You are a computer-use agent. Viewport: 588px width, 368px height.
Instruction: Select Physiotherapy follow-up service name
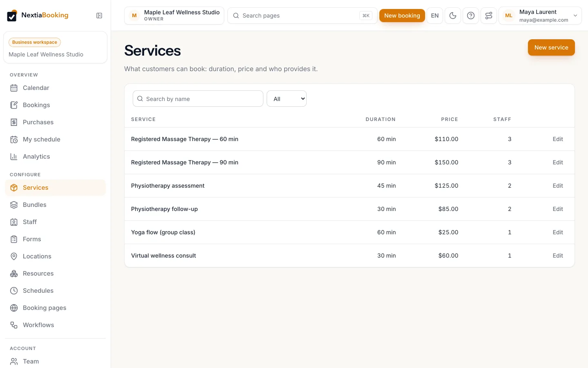[x=164, y=209]
